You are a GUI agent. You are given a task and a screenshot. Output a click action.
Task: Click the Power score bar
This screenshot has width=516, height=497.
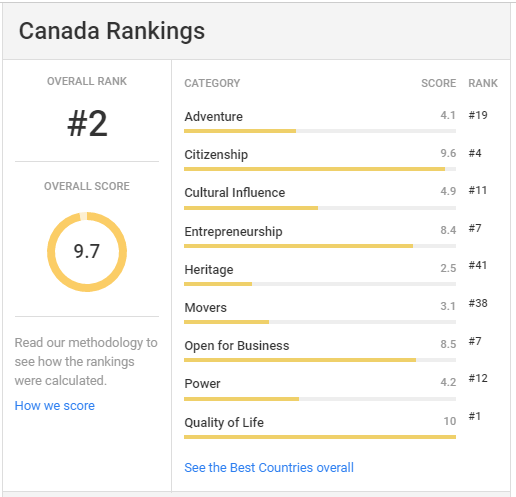pyautogui.click(x=320, y=399)
